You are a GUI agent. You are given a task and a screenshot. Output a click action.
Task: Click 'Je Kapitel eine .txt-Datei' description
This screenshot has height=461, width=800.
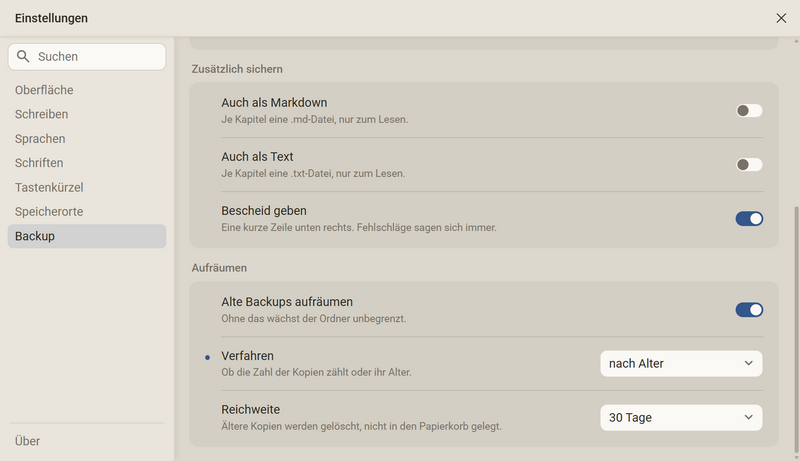click(x=313, y=173)
